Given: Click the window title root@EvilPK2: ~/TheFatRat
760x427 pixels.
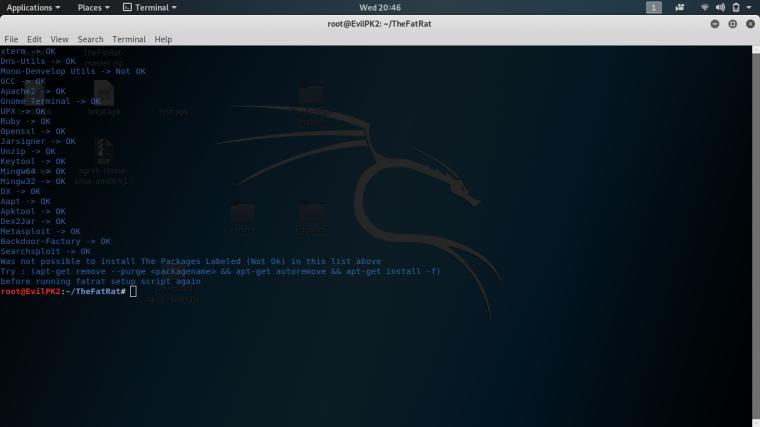Looking at the screenshot, I should [379, 24].
